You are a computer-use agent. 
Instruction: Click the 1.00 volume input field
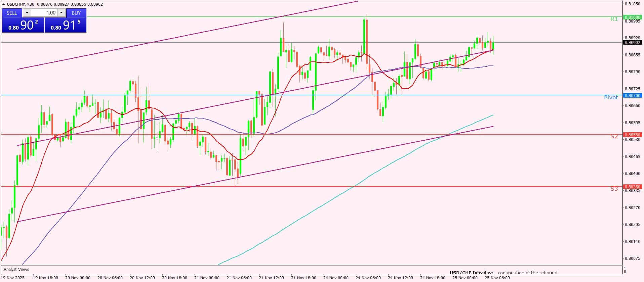44,13
